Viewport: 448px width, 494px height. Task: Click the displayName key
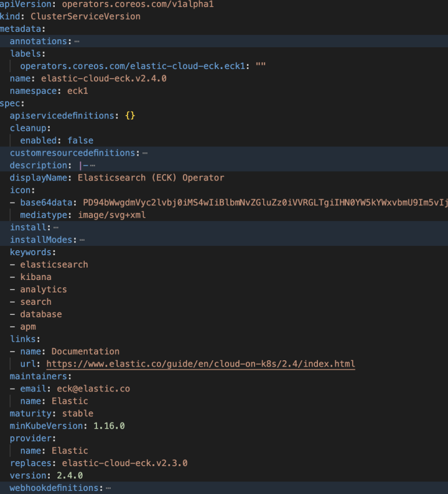click(x=39, y=178)
